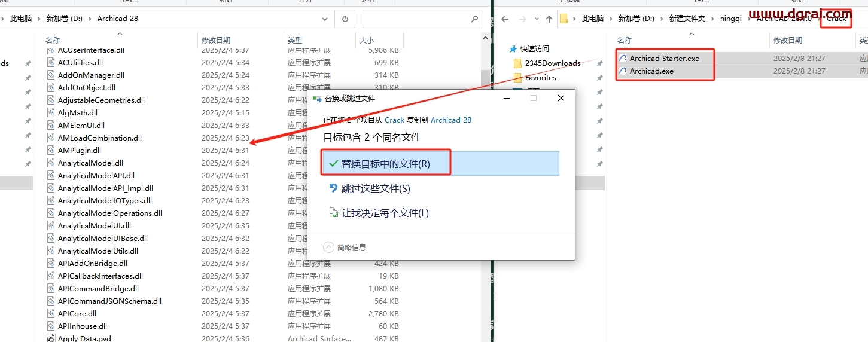Image resolution: width=868 pixels, height=342 pixels.
Task: Click search box in Archicad 28 window
Action: (422, 19)
